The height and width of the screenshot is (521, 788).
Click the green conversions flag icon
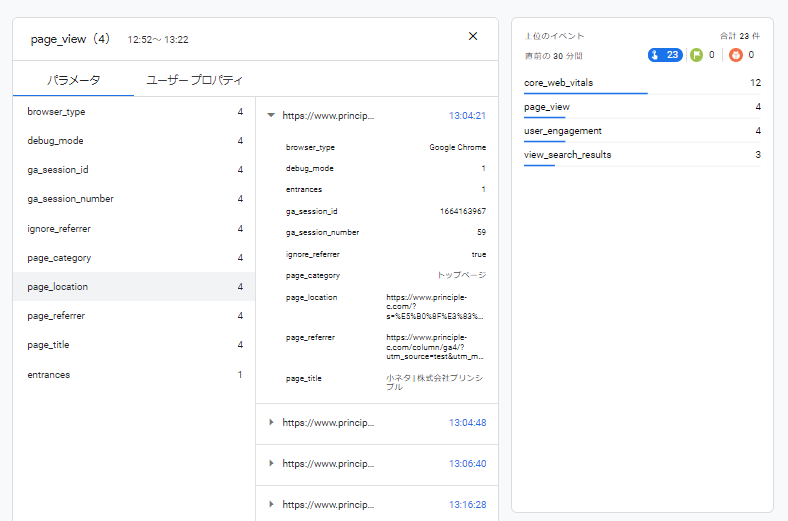coord(696,55)
